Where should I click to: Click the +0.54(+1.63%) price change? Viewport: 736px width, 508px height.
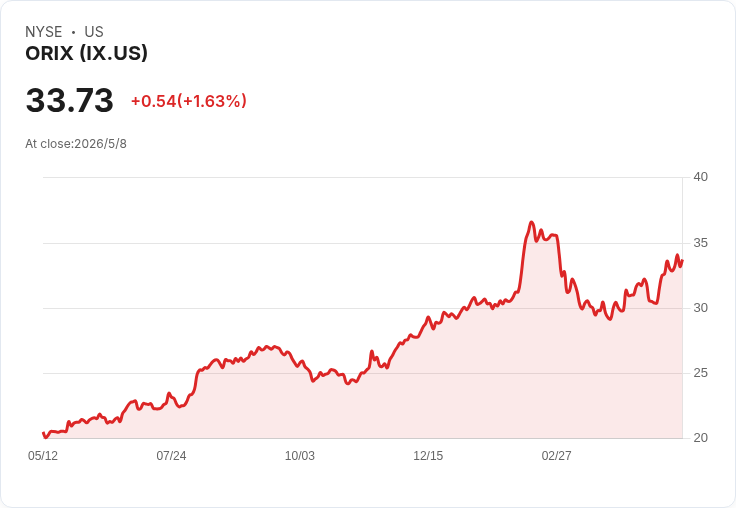click(x=189, y=101)
